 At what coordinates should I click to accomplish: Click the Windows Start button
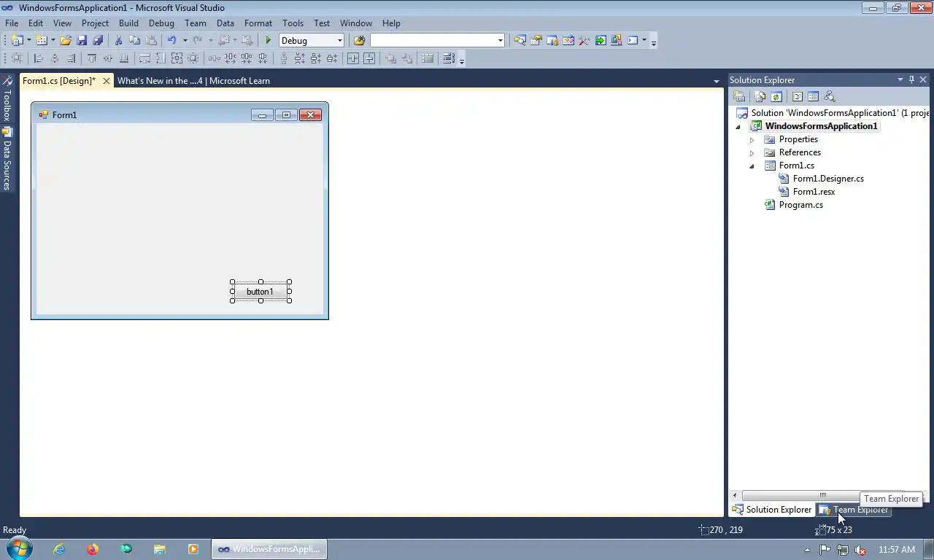coord(18,549)
